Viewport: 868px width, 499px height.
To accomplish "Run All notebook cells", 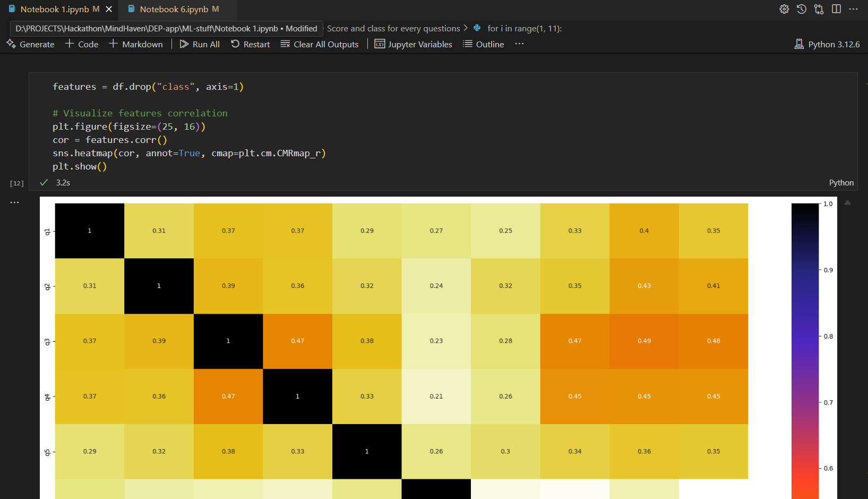I will (x=200, y=44).
